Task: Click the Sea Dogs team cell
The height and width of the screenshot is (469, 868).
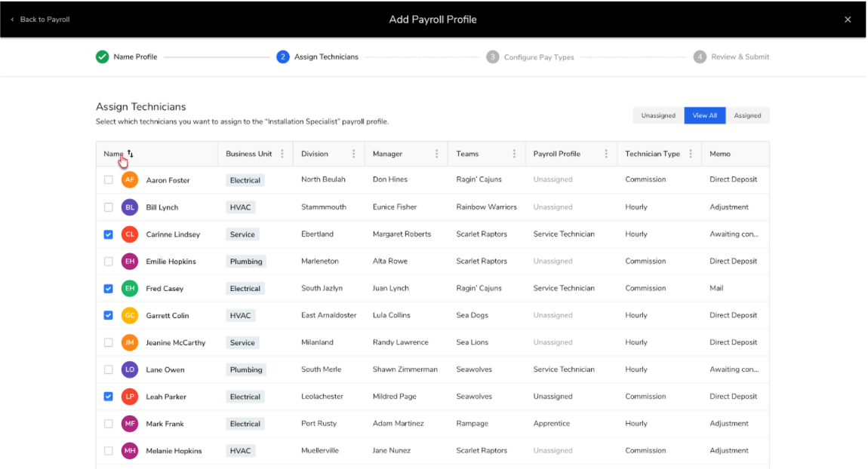Action: [x=472, y=315]
